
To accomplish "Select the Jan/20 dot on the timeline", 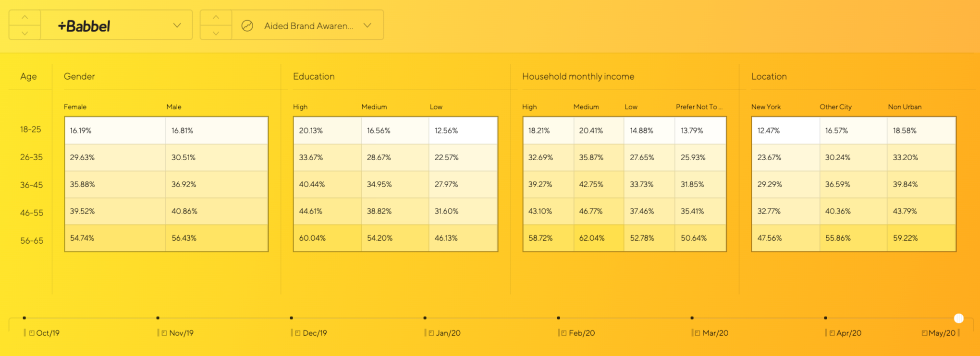I will click(x=425, y=318).
